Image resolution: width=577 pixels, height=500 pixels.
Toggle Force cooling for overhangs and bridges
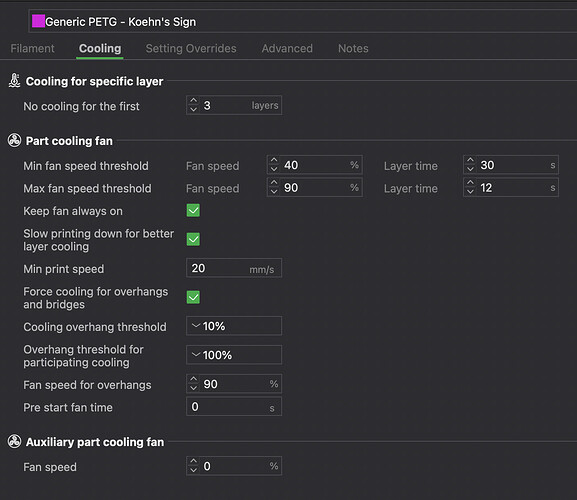[193, 297]
